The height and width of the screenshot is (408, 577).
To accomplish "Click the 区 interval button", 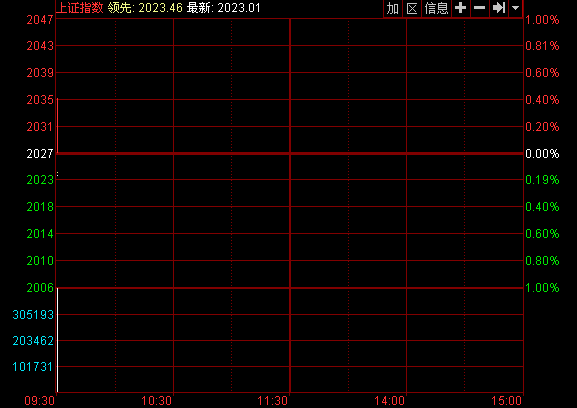I will coord(412,8).
